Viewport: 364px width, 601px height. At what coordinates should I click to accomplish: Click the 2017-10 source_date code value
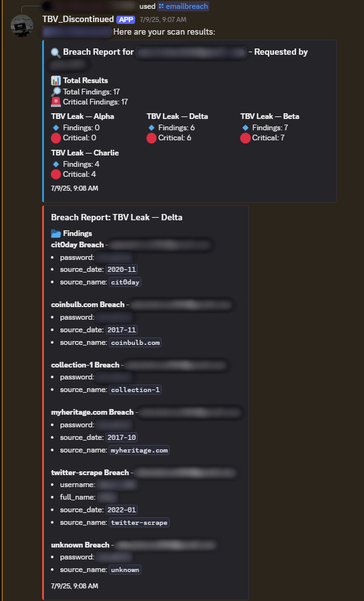[x=121, y=437]
